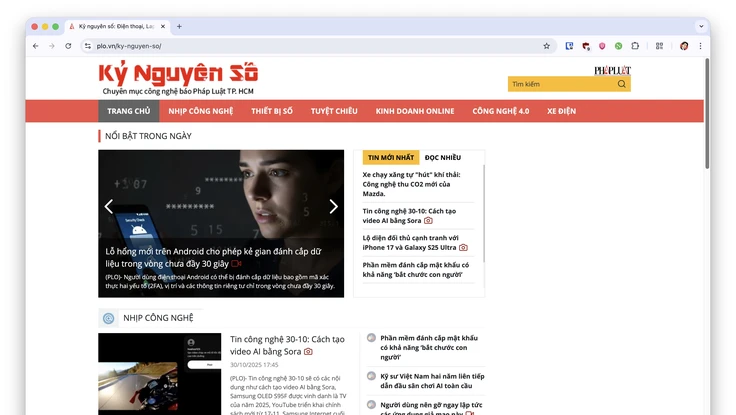The height and width of the screenshot is (415, 736).
Task: Open the motorcycle video article thumbnail
Action: [x=160, y=373]
